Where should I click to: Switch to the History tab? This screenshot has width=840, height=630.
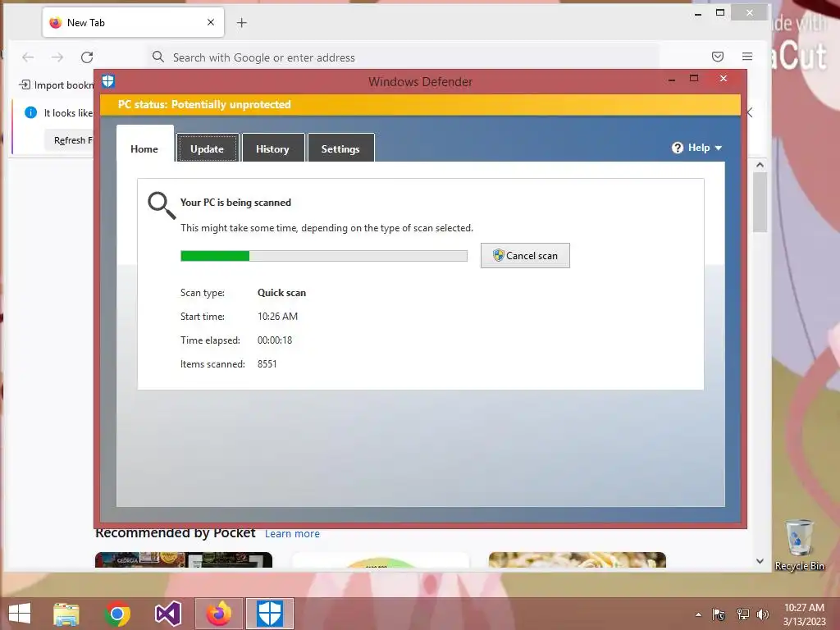tap(272, 148)
